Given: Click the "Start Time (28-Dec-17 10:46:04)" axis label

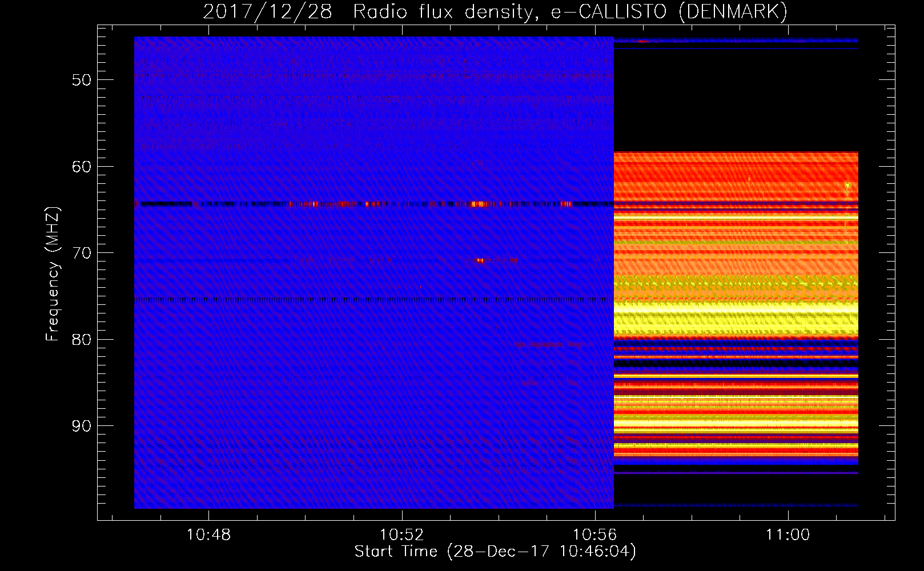Looking at the screenshot, I should [495, 552].
